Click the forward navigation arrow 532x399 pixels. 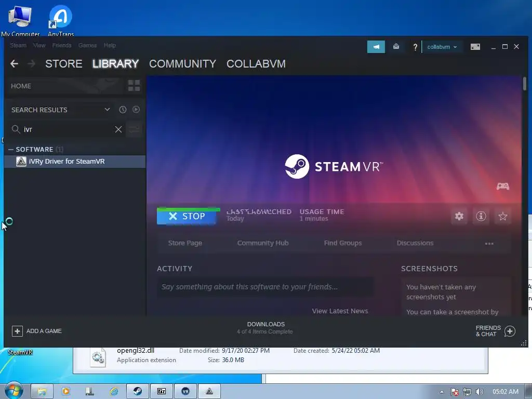[x=31, y=63]
